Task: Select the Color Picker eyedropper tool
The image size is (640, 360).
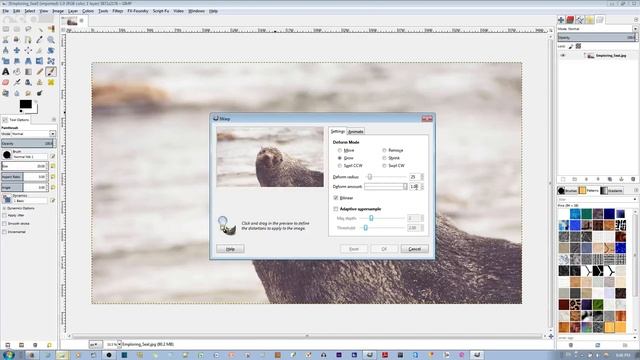Action: click(x=40, y=40)
